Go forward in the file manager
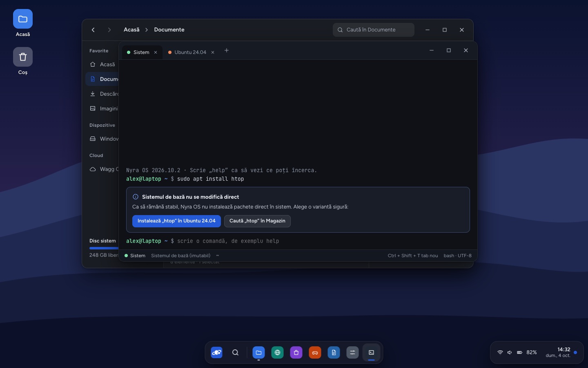This screenshot has width=588, height=368. (109, 30)
